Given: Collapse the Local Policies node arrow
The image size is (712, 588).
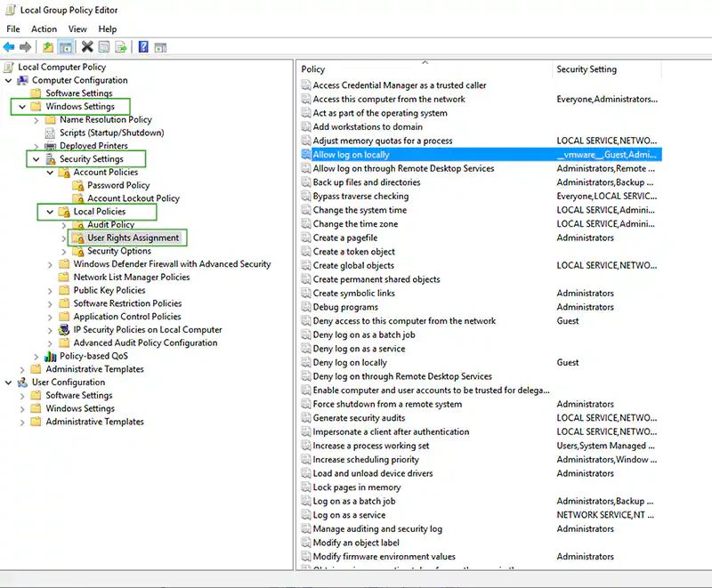Looking at the screenshot, I should click(50, 212).
